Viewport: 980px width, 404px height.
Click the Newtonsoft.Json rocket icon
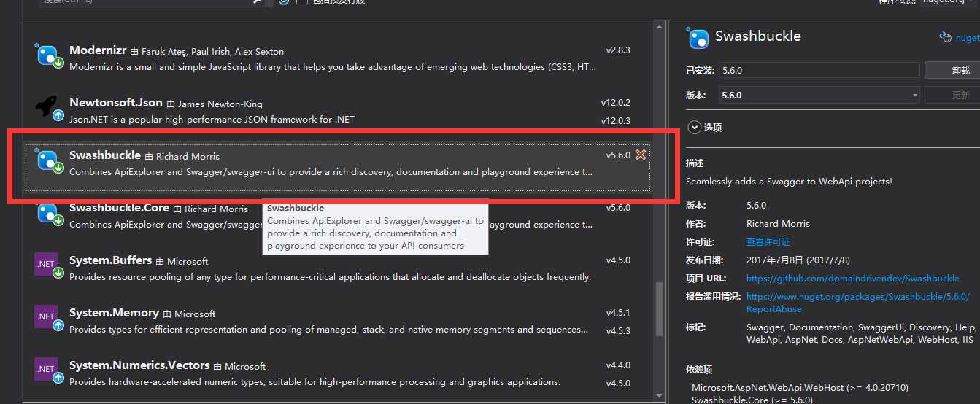pyautogui.click(x=48, y=108)
